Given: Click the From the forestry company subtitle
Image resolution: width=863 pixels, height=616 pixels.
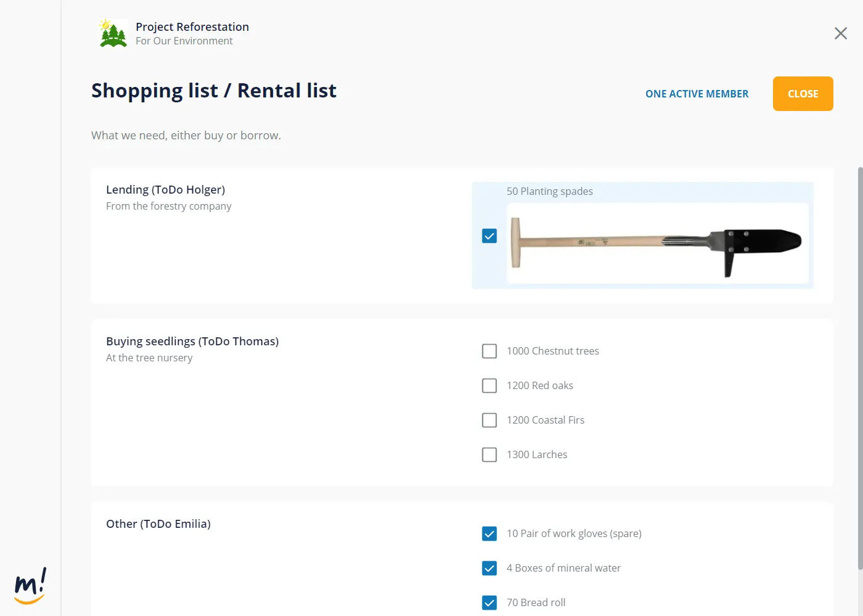Looking at the screenshot, I should coord(169,206).
